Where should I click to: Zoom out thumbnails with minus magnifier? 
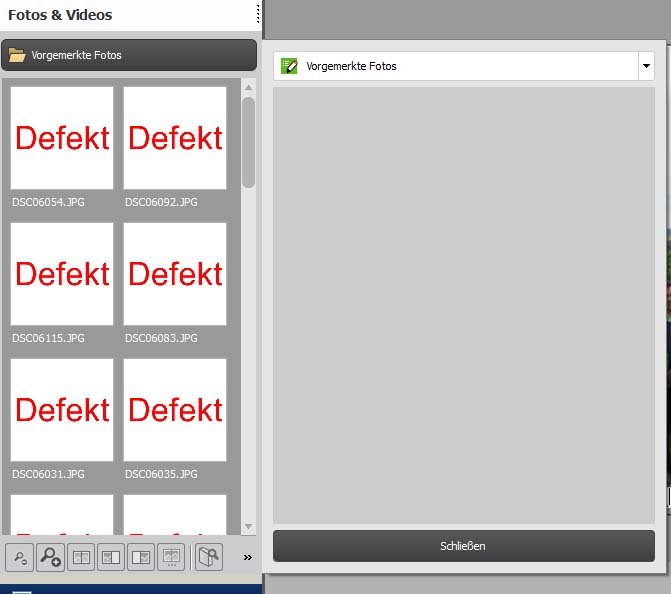pyautogui.click(x=20, y=557)
